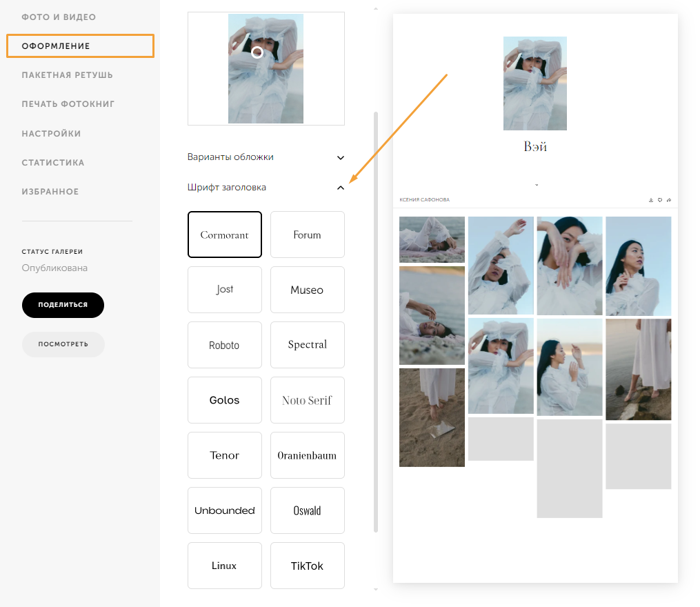Use the Unbounded font tile
Screen dimensions: 700x607
(225, 510)
